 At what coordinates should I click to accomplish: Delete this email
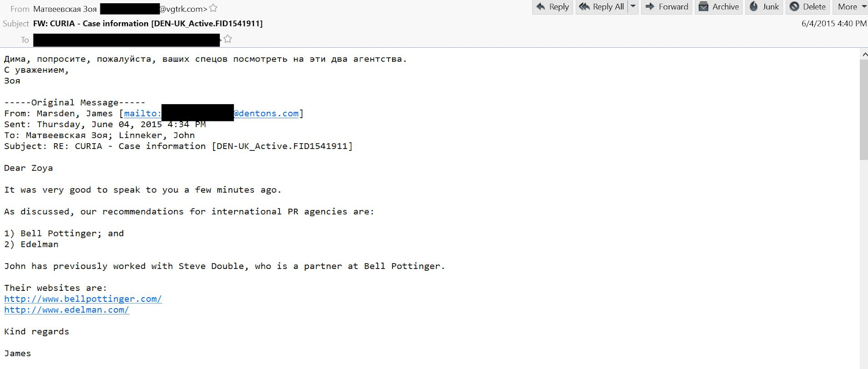click(x=808, y=7)
